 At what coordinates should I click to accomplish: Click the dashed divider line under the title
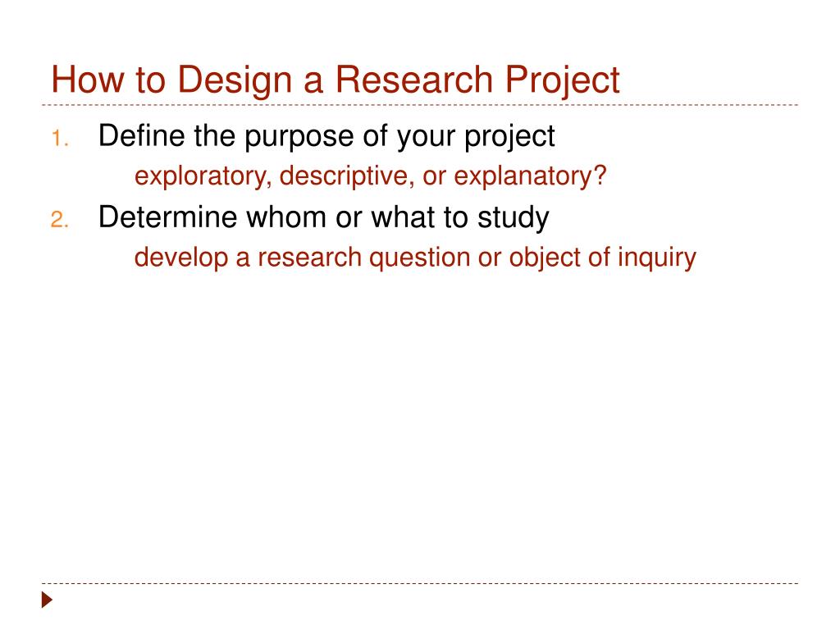click(x=420, y=105)
